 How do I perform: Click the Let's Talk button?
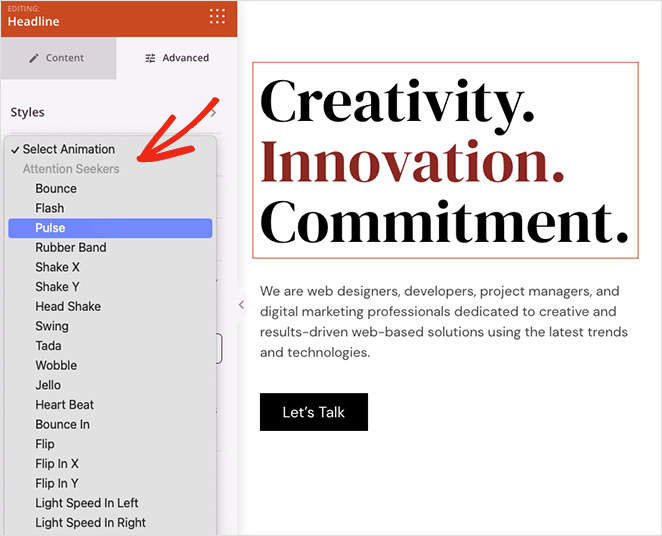tap(314, 412)
